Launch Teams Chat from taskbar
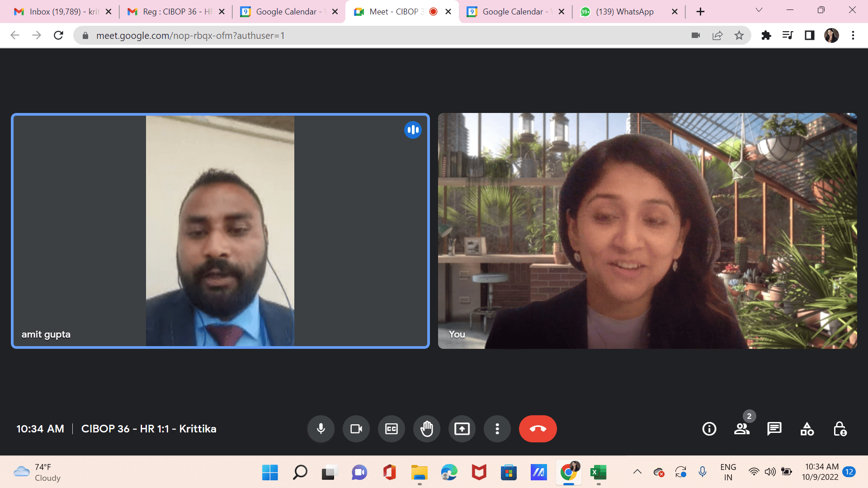 click(359, 473)
